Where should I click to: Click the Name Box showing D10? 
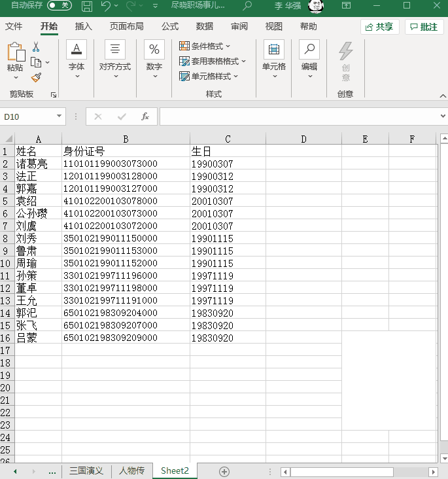(28, 116)
